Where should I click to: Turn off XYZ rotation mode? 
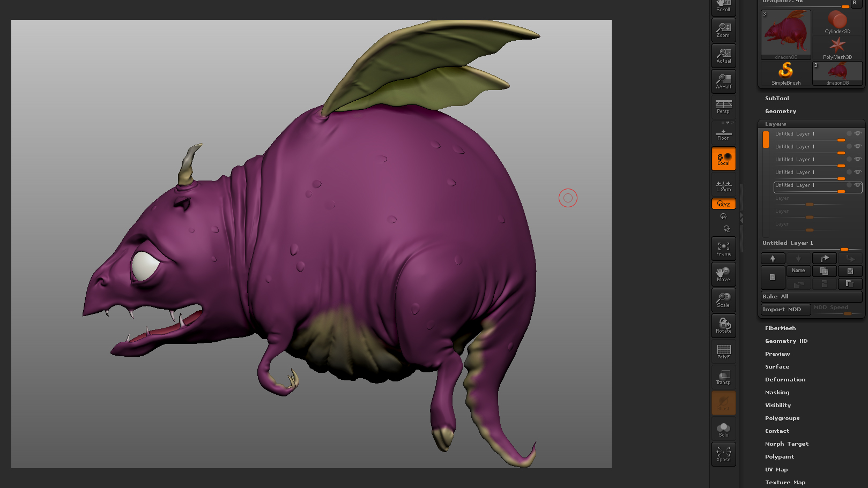pos(723,204)
